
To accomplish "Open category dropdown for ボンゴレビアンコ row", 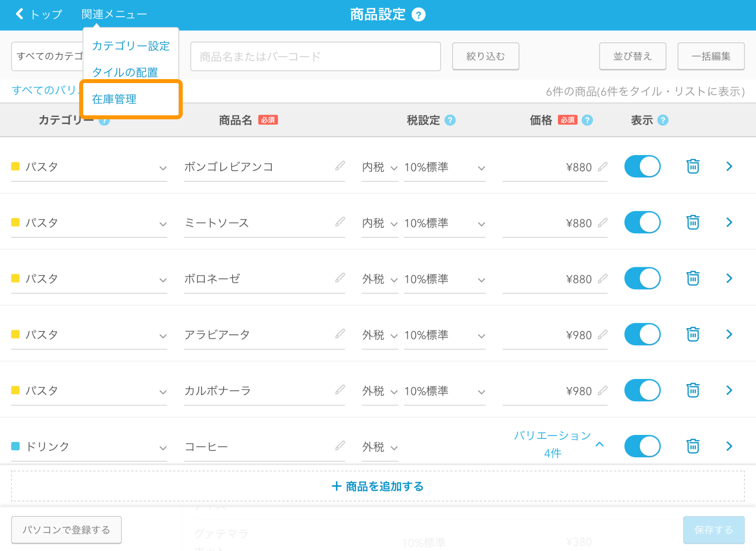I will 89,167.
